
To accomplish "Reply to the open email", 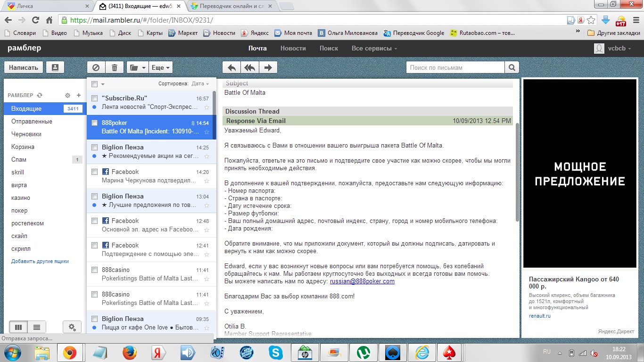I will tap(231, 67).
